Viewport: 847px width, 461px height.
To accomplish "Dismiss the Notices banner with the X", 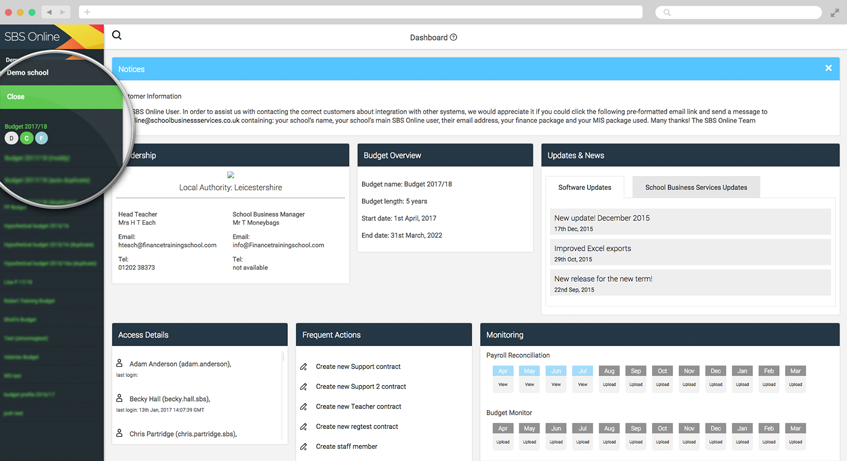I will point(828,68).
